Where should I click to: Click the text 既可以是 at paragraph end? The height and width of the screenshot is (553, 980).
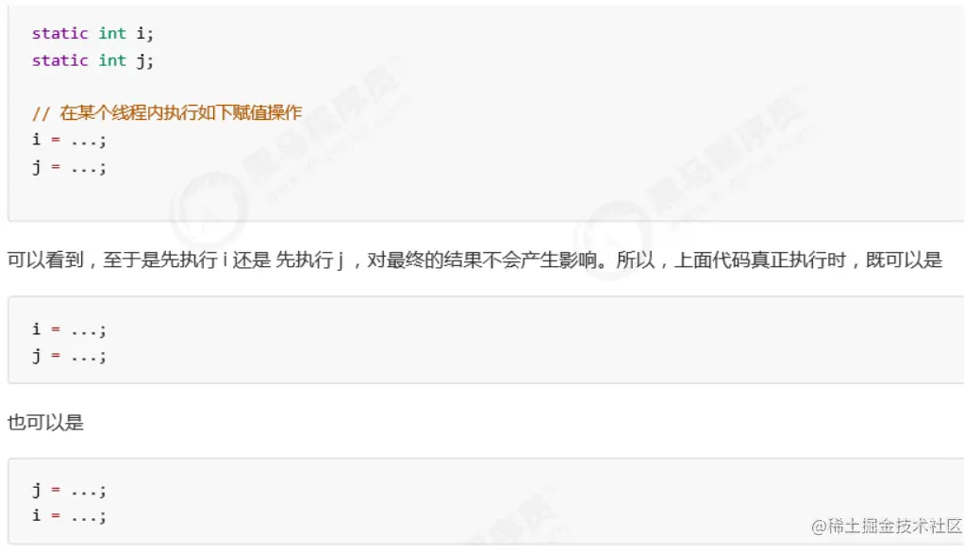pos(904,260)
